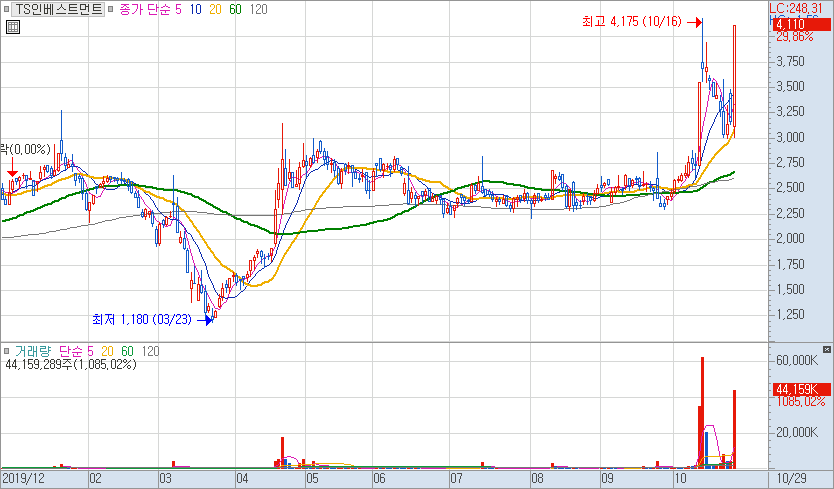Image resolution: width=834 pixels, height=489 pixels.
Task: Click the 2019/12 date axis label
Action: [24, 478]
